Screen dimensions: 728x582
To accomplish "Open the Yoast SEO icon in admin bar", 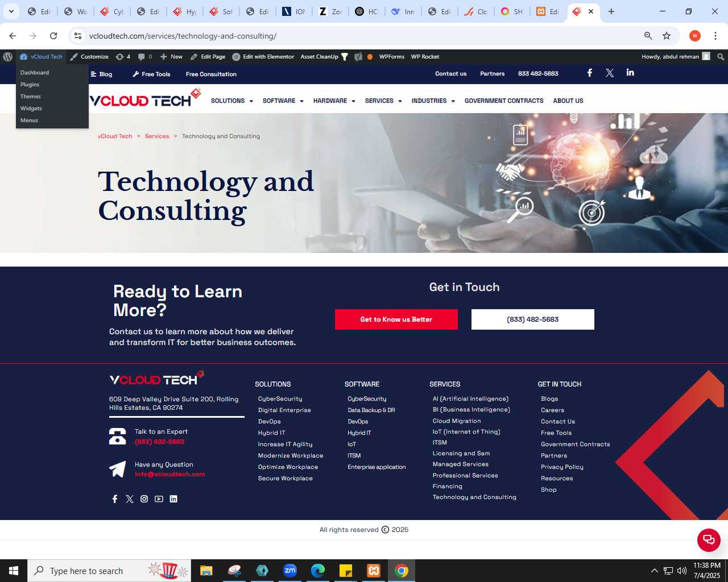I will [x=358, y=57].
